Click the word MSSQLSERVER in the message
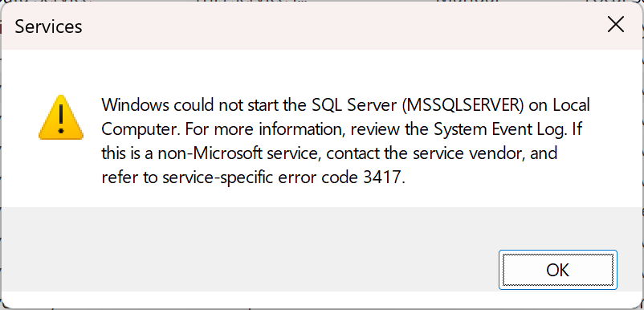 coord(463,105)
